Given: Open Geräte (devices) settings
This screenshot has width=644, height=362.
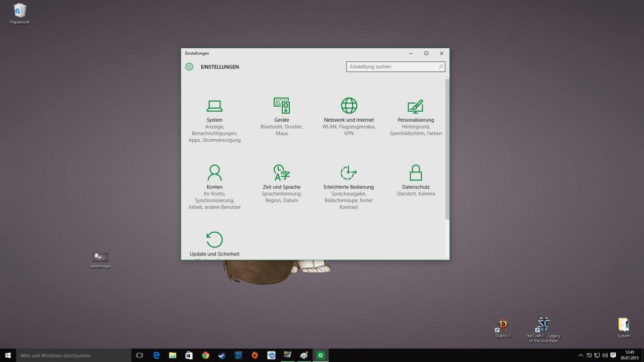Looking at the screenshot, I should coord(282,117).
